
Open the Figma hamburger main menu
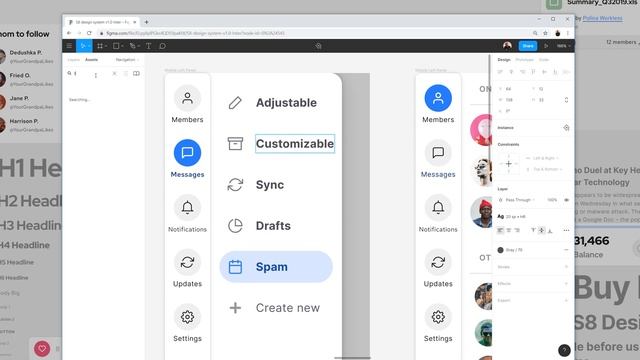coord(69,46)
